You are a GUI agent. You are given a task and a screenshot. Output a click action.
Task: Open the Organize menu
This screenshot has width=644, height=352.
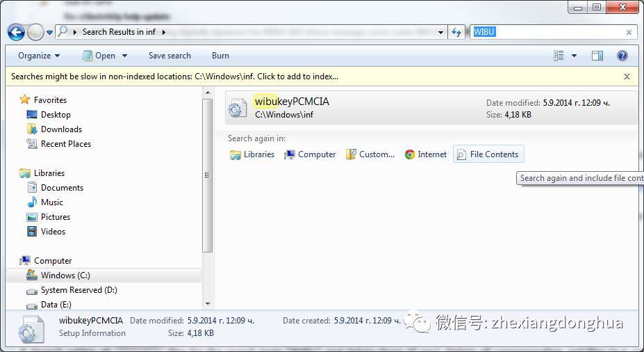tap(39, 56)
